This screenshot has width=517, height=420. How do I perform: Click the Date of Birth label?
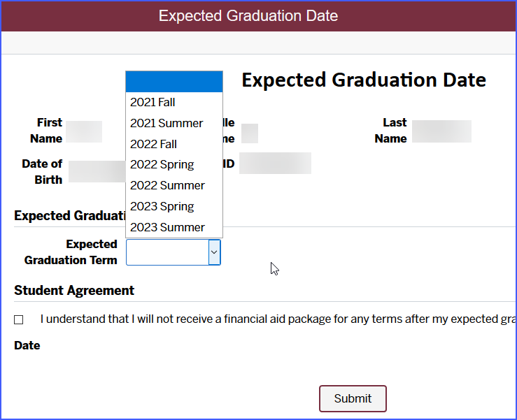[x=42, y=172]
